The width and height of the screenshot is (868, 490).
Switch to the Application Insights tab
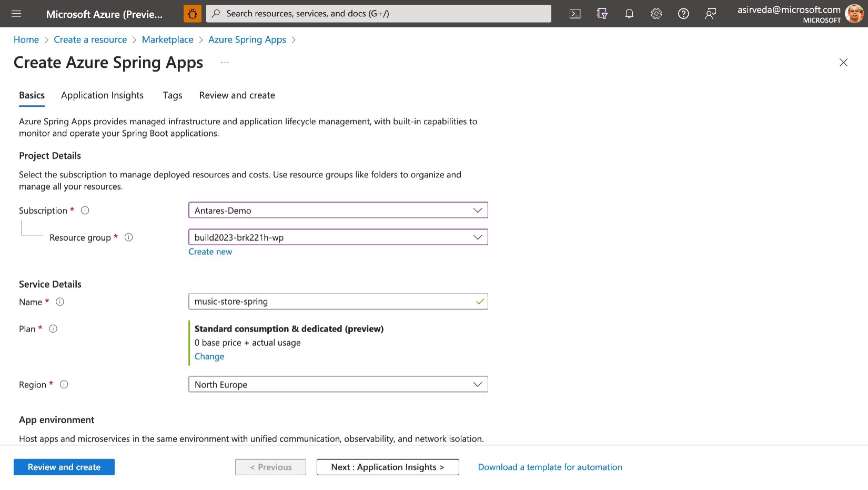click(x=102, y=95)
